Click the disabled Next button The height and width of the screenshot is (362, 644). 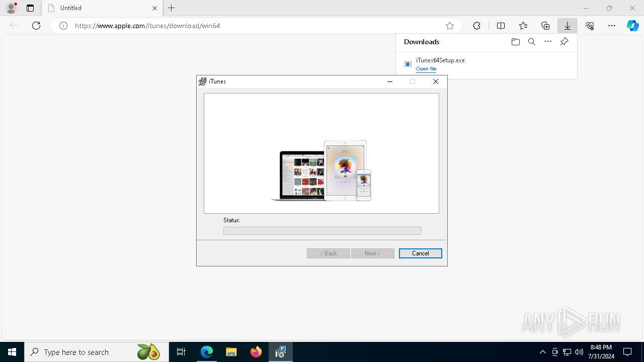(x=373, y=253)
